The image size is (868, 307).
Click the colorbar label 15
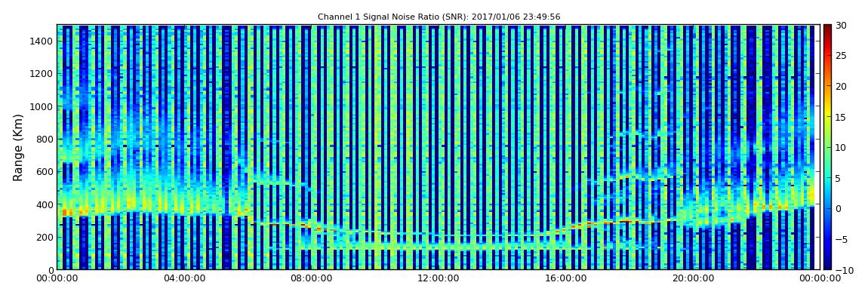842,117
